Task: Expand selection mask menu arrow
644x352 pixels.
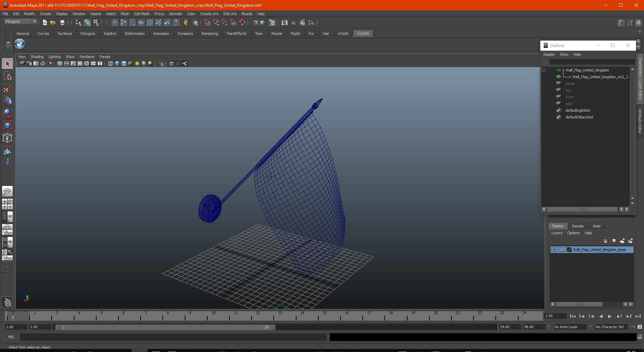Action: [107, 22]
